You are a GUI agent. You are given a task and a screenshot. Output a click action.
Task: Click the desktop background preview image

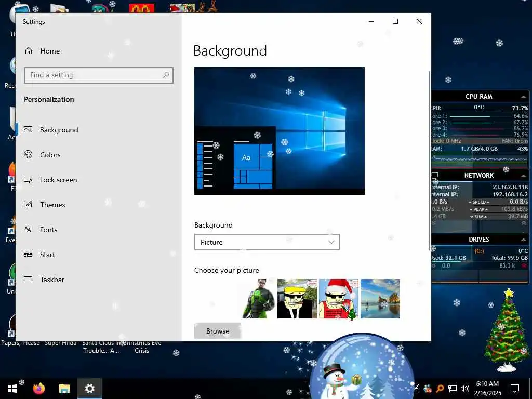(x=279, y=130)
